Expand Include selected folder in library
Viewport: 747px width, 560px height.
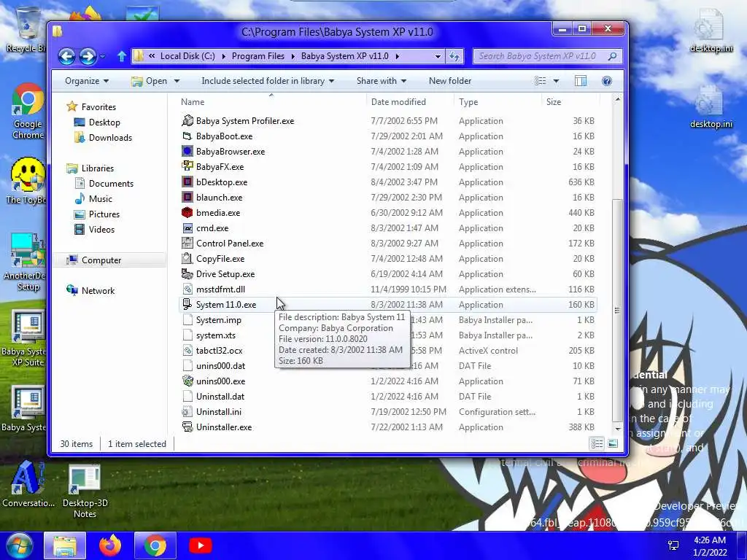point(267,81)
